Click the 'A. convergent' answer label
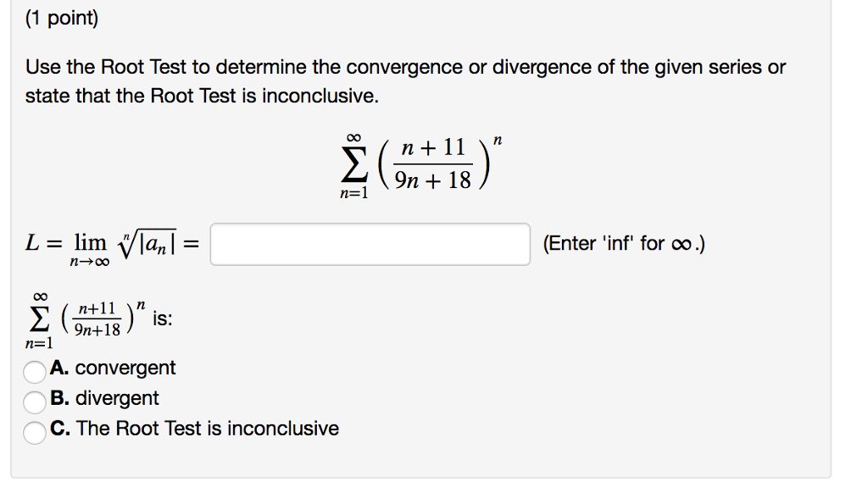 click(x=114, y=368)
